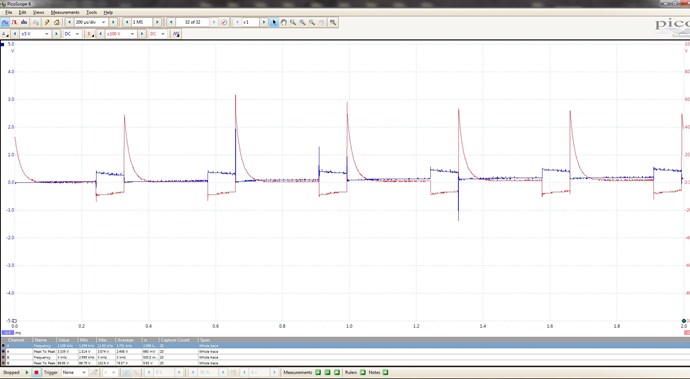Open Channel A options button
The height and width of the screenshot is (379, 690).
click(5, 34)
